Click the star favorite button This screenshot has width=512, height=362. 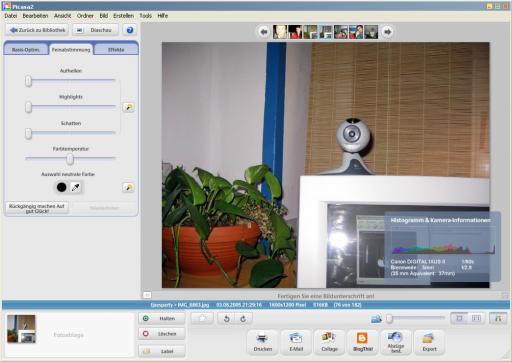coord(202,318)
